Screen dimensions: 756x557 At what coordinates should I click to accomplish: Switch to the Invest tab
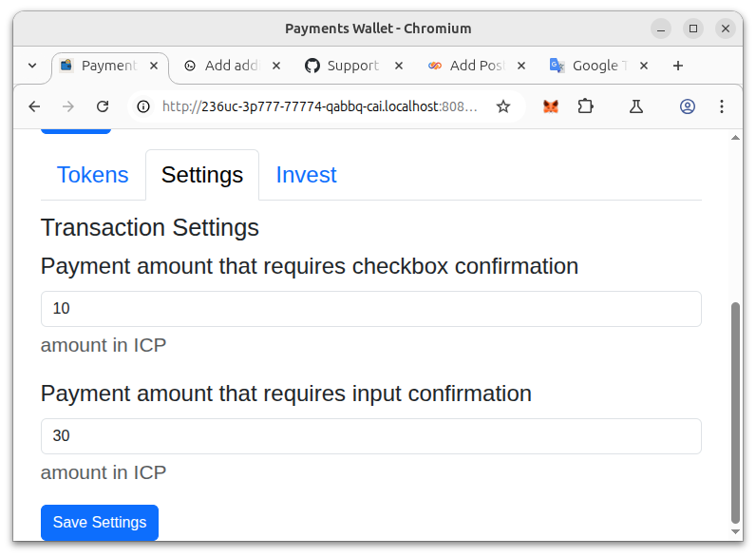tap(306, 175)
